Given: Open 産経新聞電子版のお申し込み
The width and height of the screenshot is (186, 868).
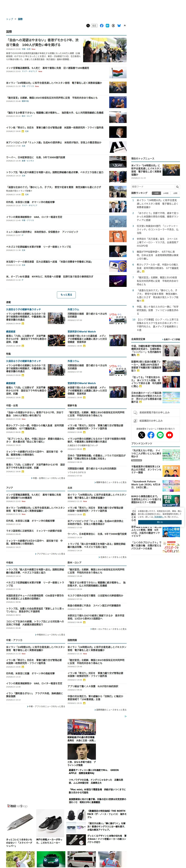Looking at the screenshot, I should pos(156,412).
